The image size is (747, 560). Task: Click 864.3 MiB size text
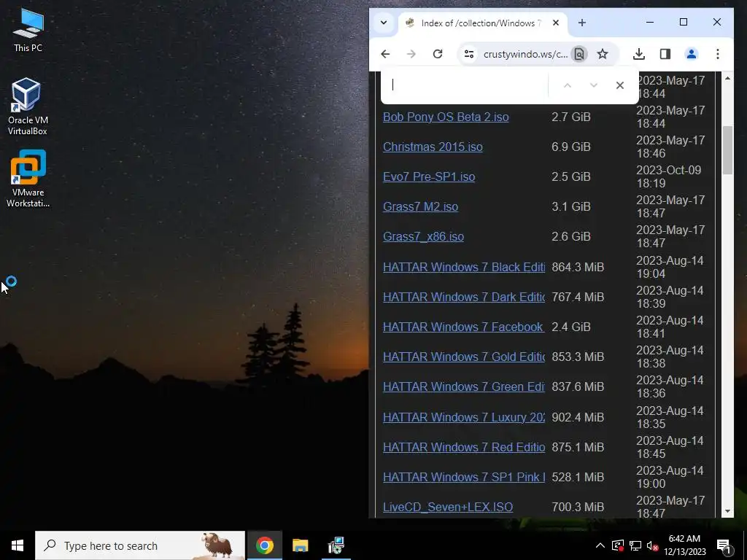click(x=578, y=267)
